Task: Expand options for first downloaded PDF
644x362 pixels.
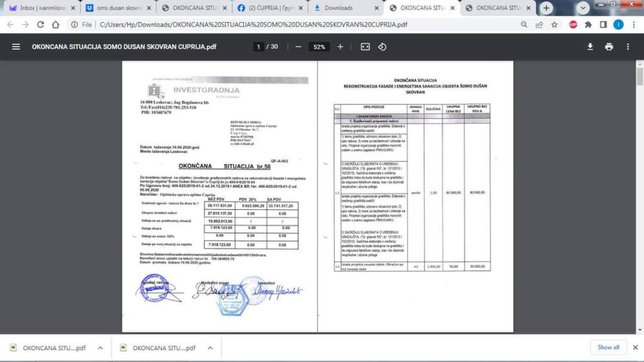Action: pyautogui.click(x=100, y=348)
